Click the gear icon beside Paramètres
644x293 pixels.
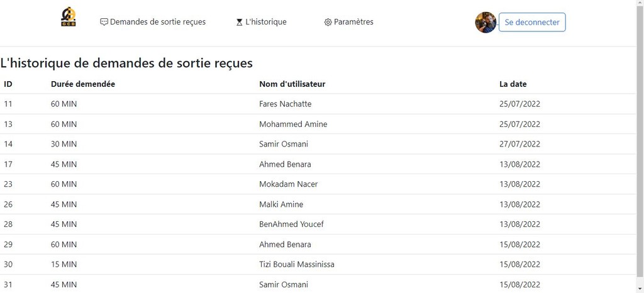(328, 22)
